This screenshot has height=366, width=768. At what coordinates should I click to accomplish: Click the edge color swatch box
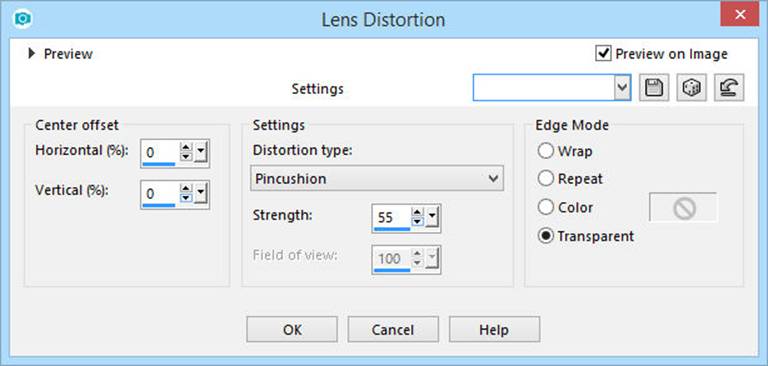[683, 207]
